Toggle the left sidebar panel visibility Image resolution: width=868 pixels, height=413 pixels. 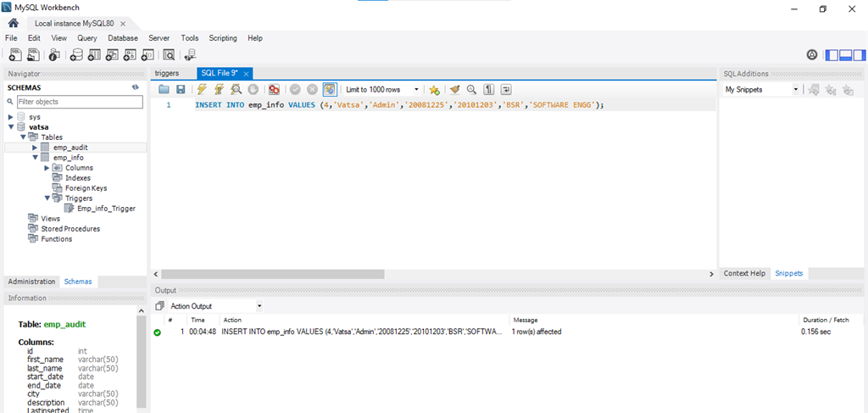coord(832,55)
